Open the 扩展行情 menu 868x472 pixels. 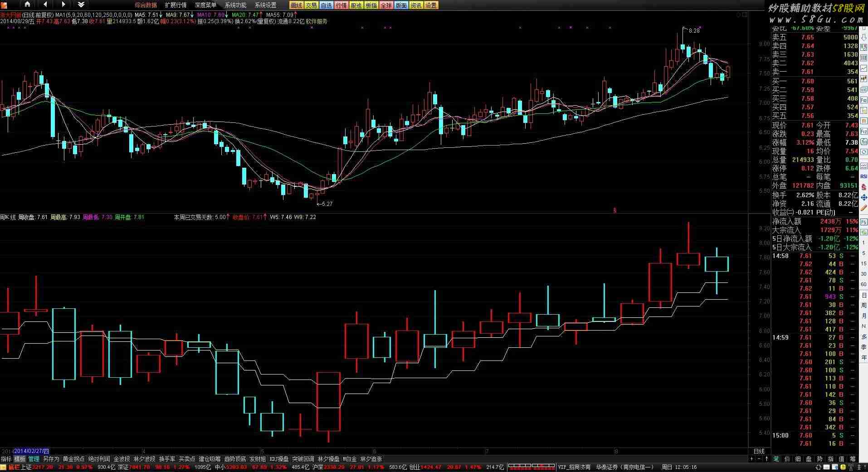(176, 5)
